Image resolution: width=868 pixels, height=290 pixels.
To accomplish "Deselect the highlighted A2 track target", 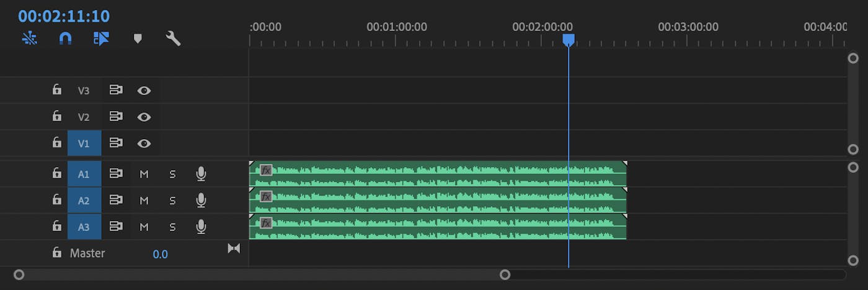I will tap(84, 201).
